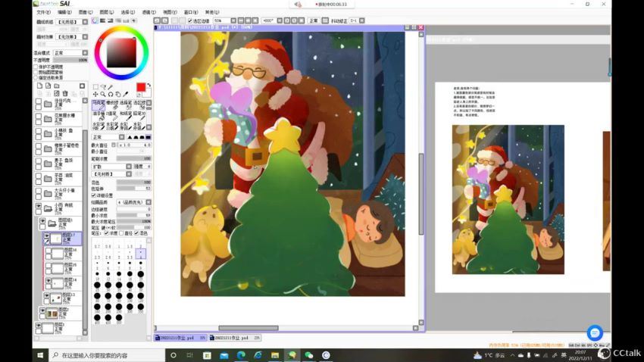The height and width of the screenshot is (362, 644).
Task: Switch to the first psd file tab
Action: click(x=181, y=338)
